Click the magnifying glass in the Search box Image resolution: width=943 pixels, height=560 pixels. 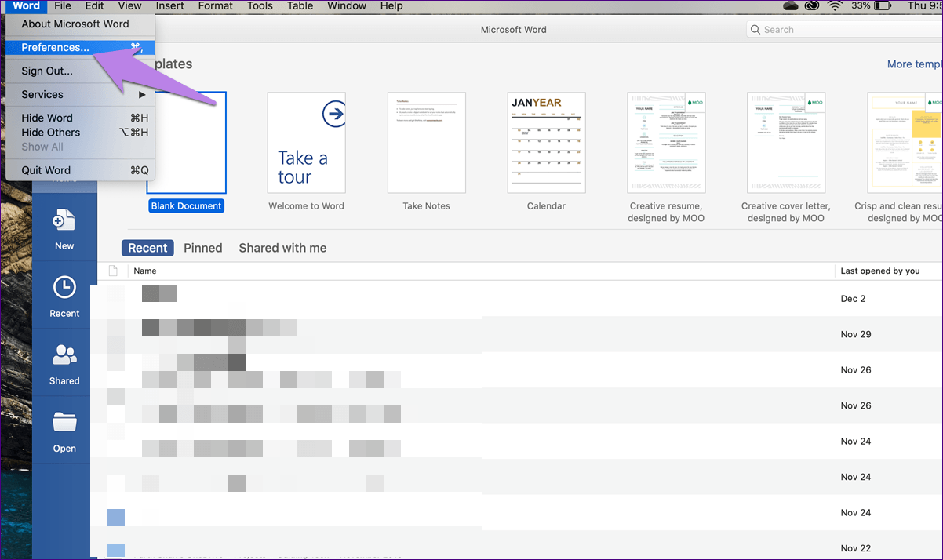(x=755, y=29)
